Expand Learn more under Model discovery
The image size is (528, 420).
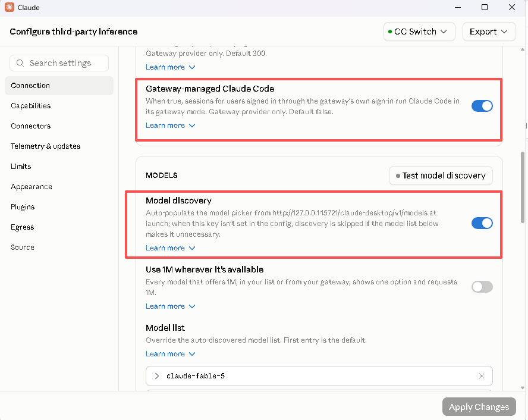[171, 248]
